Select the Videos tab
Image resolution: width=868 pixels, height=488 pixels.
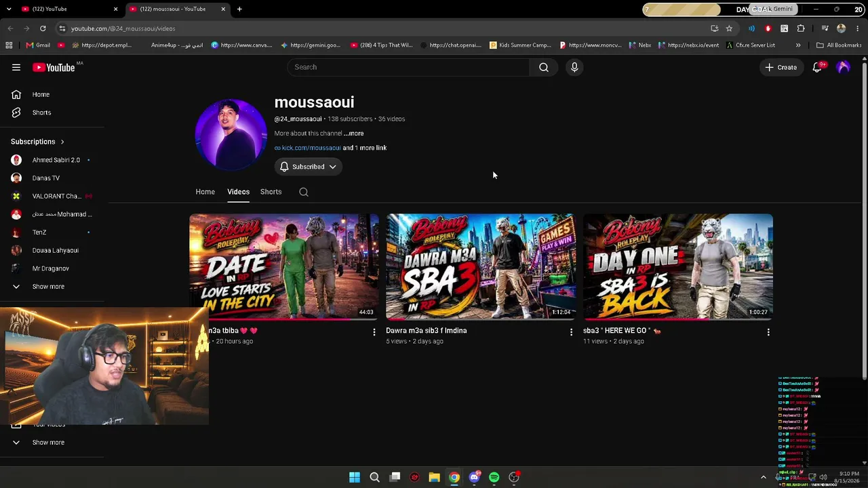click(x=238, y=192)
